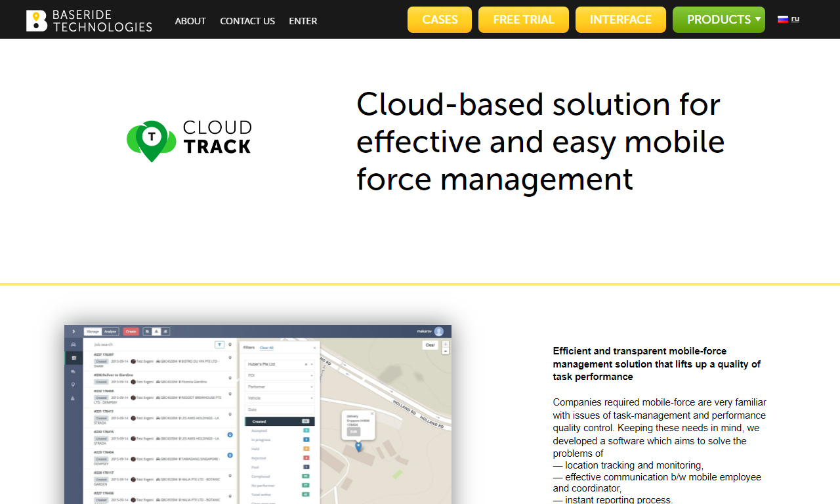View the INTERFACE page
This screenshot has height=504, width=840.
pos(621,20)
